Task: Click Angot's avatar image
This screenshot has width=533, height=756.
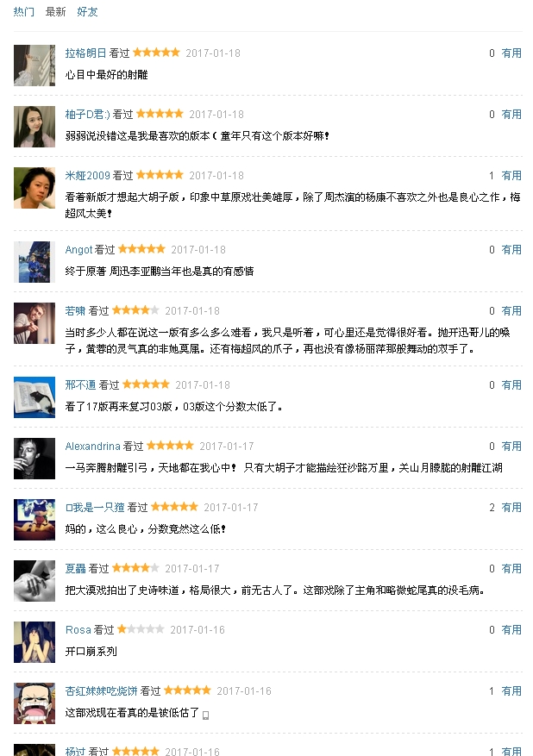Action: [34, 262]
